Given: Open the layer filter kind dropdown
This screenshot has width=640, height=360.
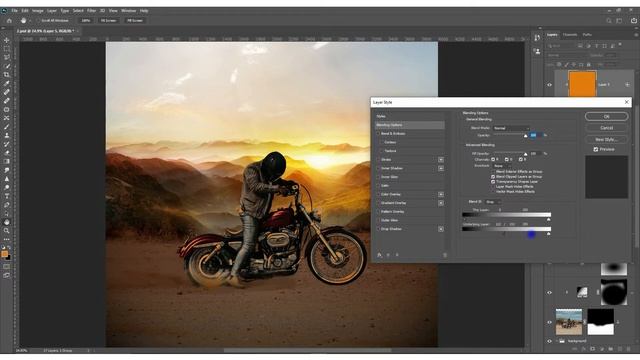Looking at the screenshot, I should tap(561, 46).
